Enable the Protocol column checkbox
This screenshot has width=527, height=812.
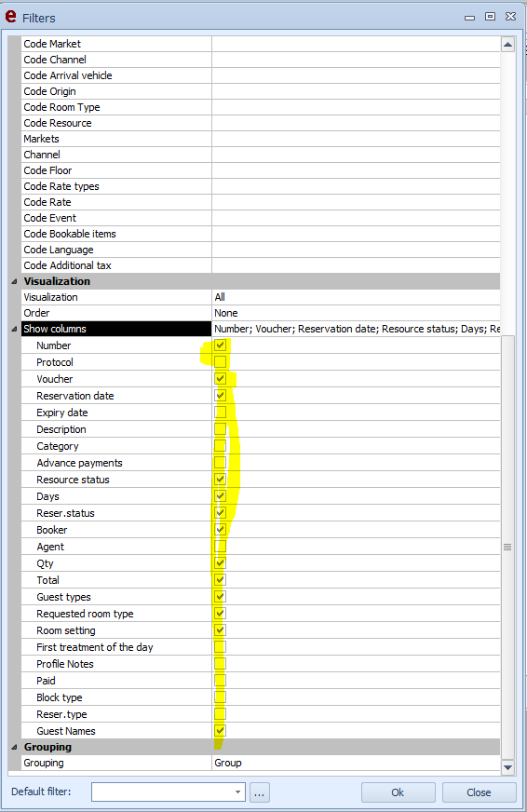220,361
